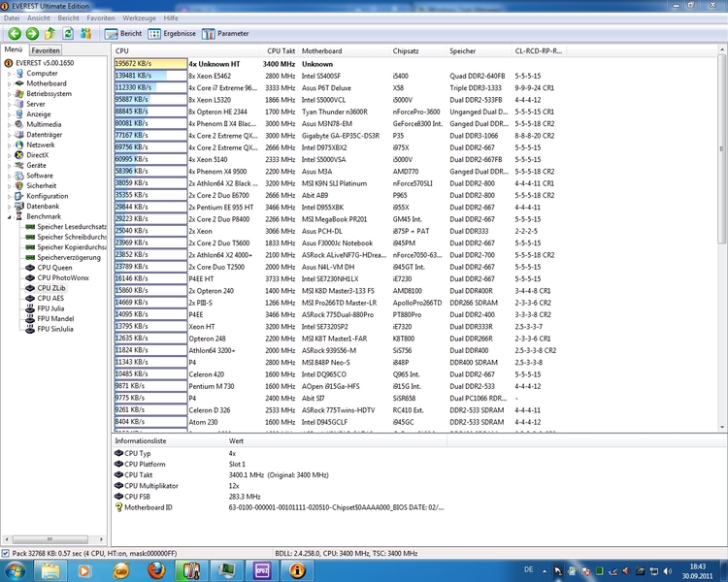The width and height of the screenshot is (728, 582).
Task: Expand the Motherboard tree node
Action: pos(9,83)
